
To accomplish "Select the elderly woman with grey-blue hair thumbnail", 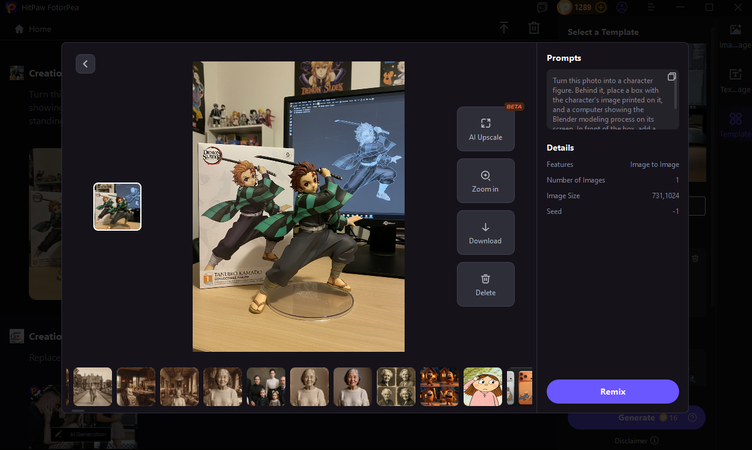I will (352, 387).
